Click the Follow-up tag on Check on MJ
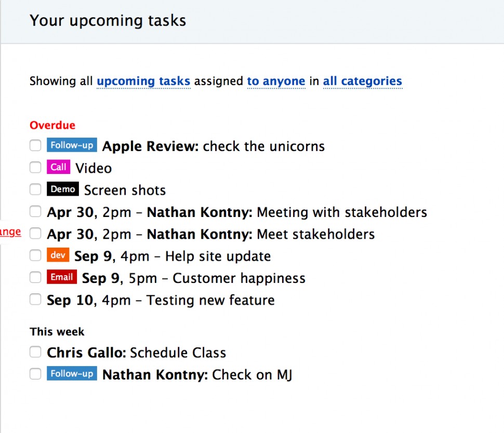The width and height of the screenshot is (504, 433). [x=72, y=373]
